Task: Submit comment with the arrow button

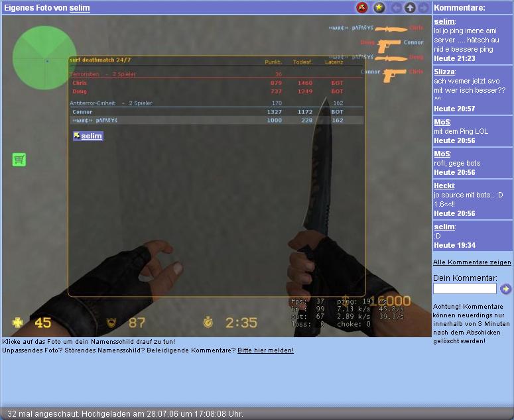Action: [x=505, y=289]
